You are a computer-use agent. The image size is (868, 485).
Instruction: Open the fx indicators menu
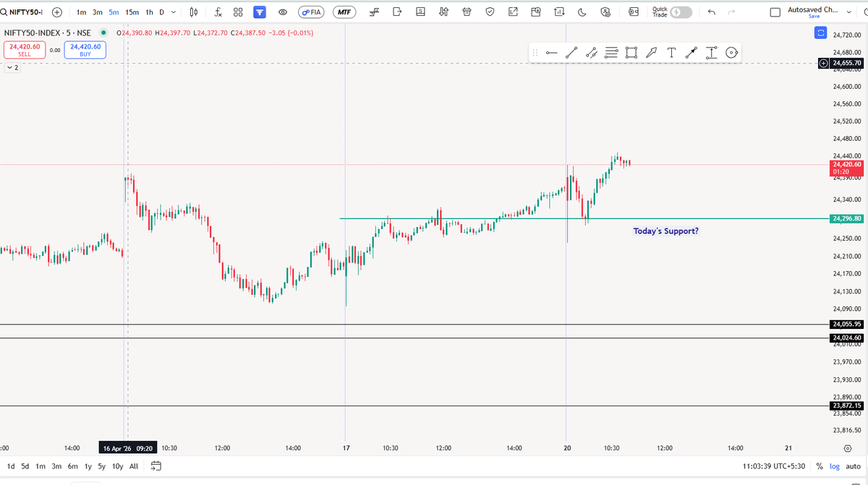(218, 12)
